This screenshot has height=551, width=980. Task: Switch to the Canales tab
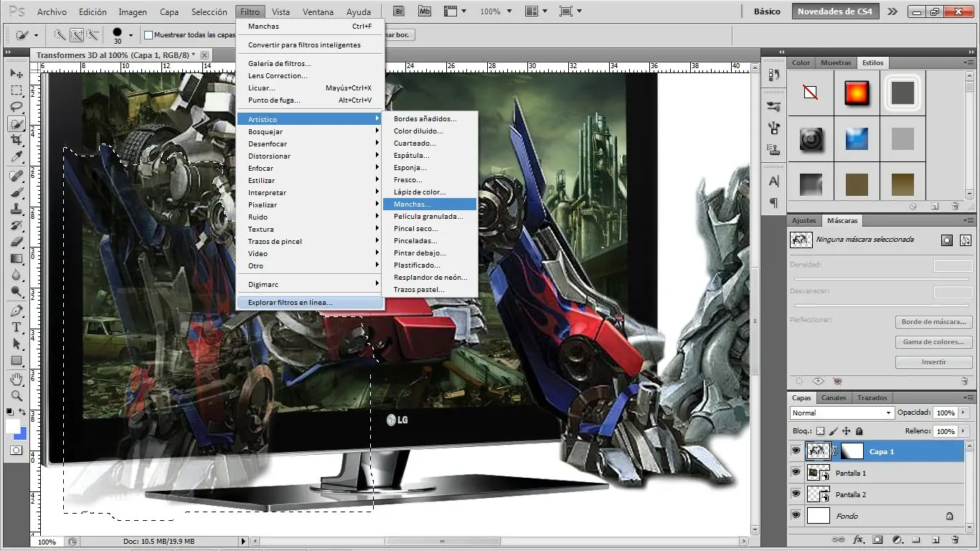[x=834, y=397]
